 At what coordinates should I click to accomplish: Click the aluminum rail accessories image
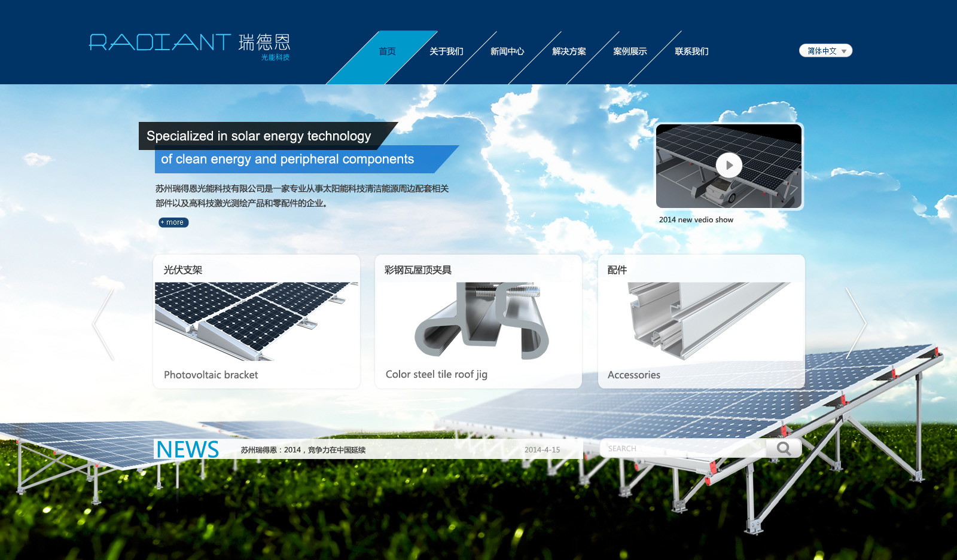(x=709, y=321)
